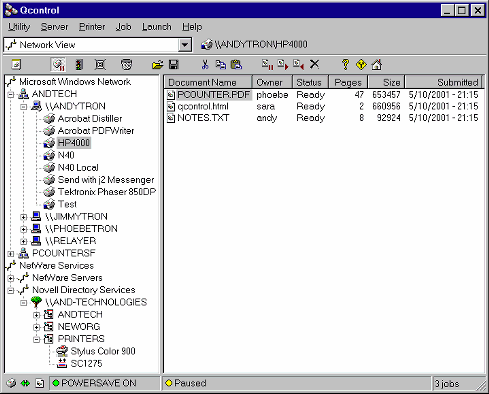This screenshot has width=489, height=394.
Task: Open the Job menu
Action: click(123, 27)
